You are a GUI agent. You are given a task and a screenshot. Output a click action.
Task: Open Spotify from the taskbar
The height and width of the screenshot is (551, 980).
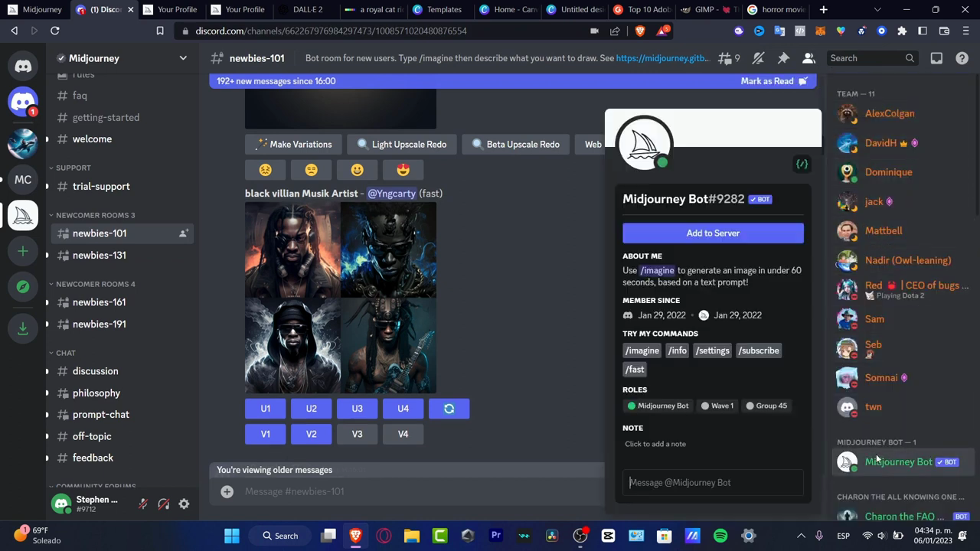720,536
